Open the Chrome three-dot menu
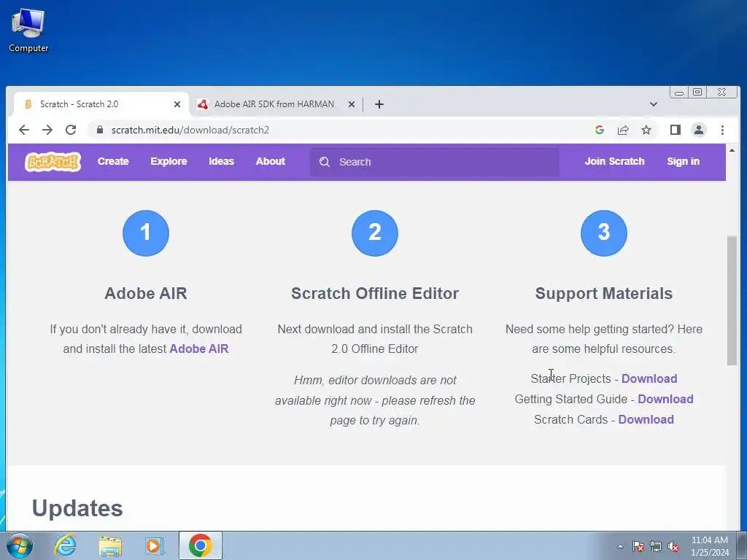The image size is (747, 560). click(x=722, y=130)
